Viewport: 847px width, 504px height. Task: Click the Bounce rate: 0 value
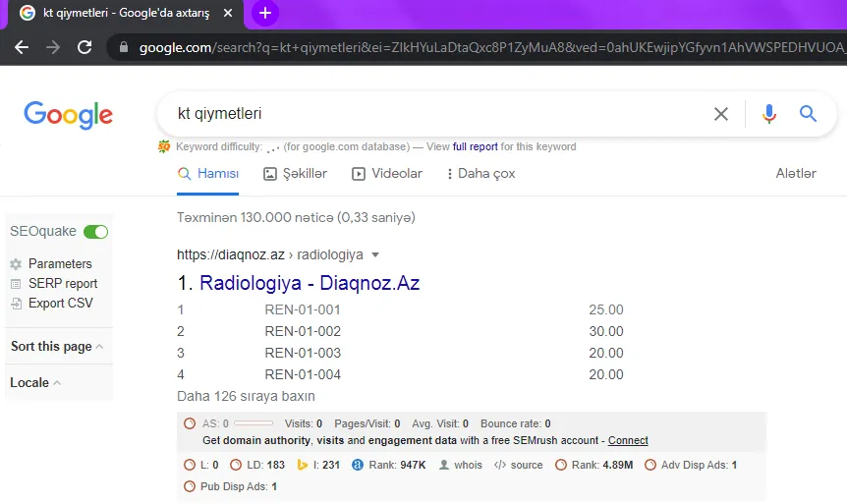point(515,423)
